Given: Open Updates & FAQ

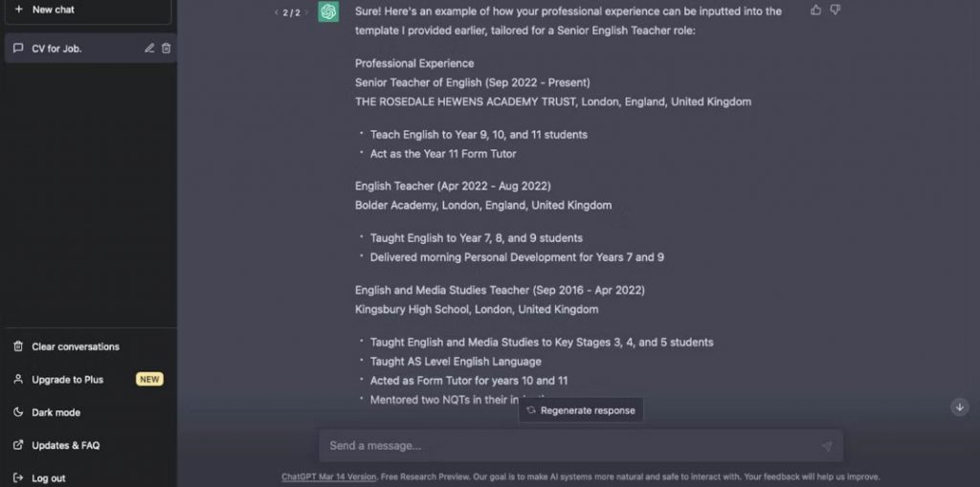Looking at the screenshot, I should point(65,445).
